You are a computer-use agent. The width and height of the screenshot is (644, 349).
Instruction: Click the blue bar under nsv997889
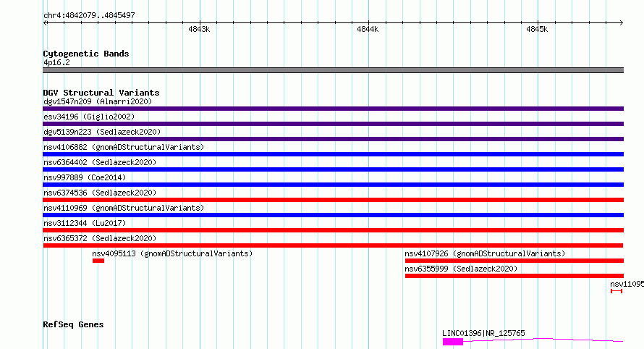click(x=333, y=185)
